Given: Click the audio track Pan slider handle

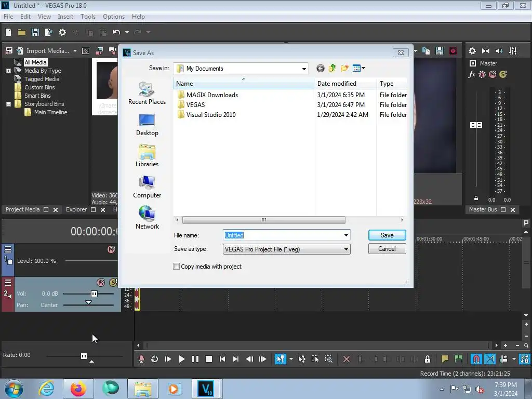Looking at the screenshot, I should (x=88, y=302).
